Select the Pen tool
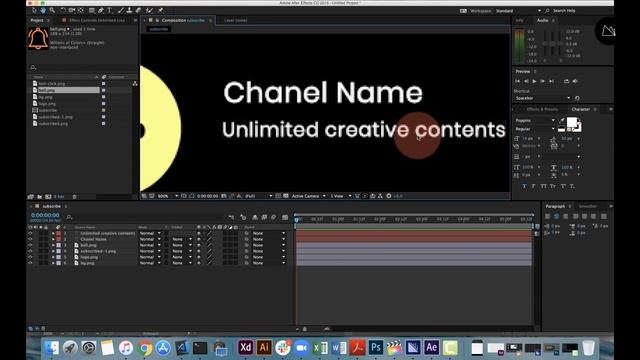 pos(101,10)
